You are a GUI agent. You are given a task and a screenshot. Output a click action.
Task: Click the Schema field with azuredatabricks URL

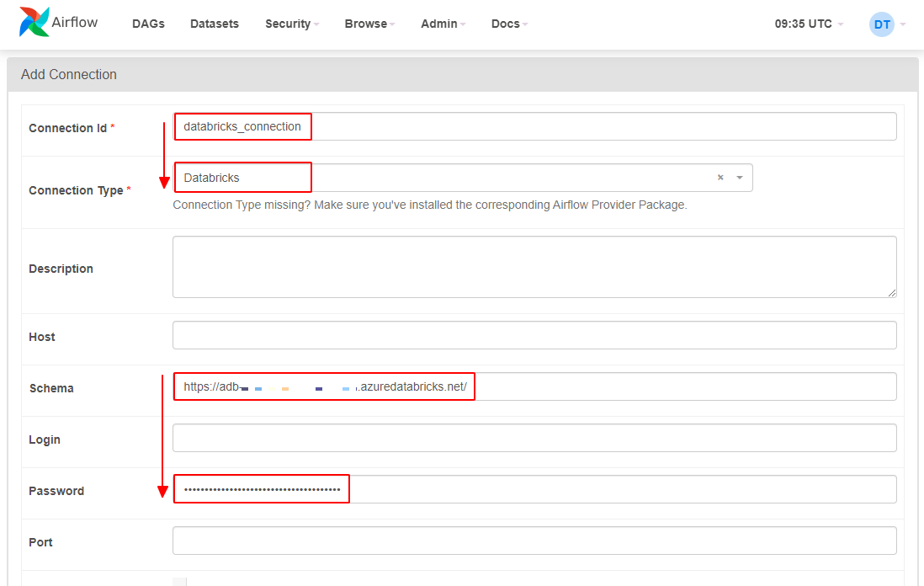point(534,386)
